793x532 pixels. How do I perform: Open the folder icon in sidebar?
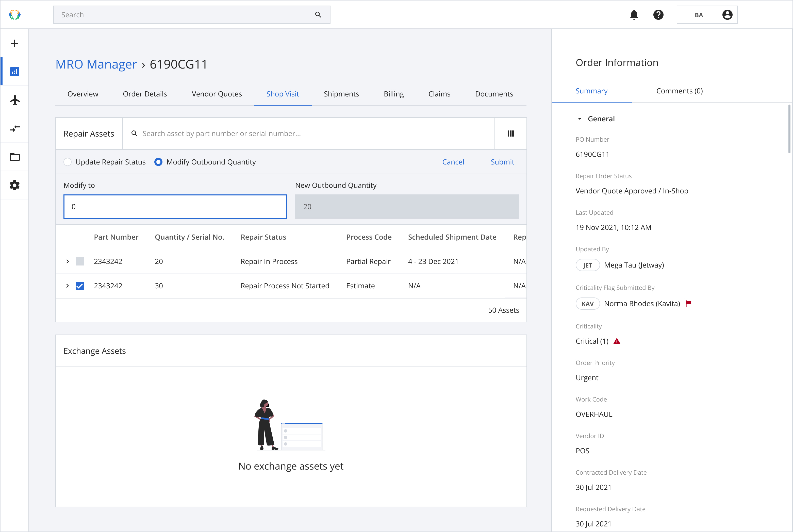pos(14,157)
